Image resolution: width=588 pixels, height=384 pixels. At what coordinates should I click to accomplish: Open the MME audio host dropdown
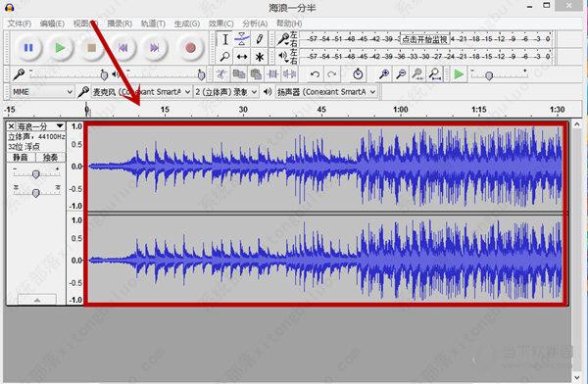pyautogui.click(x=41, y=91)
